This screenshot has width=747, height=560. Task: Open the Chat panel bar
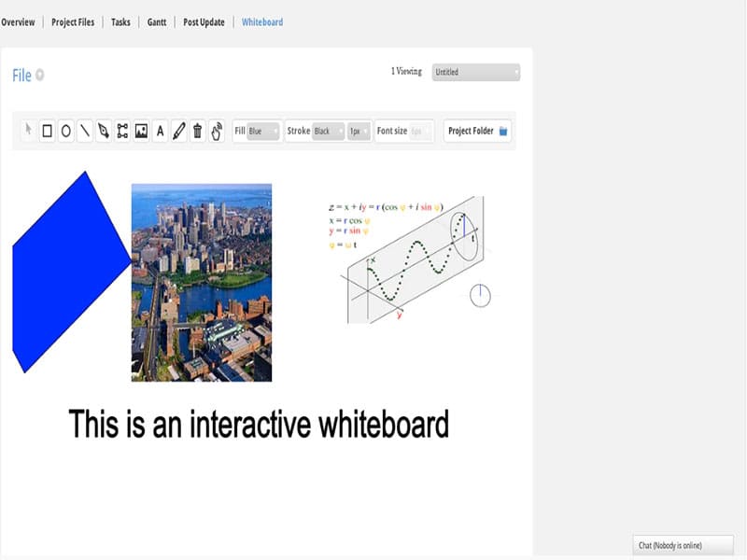point(684,545)
